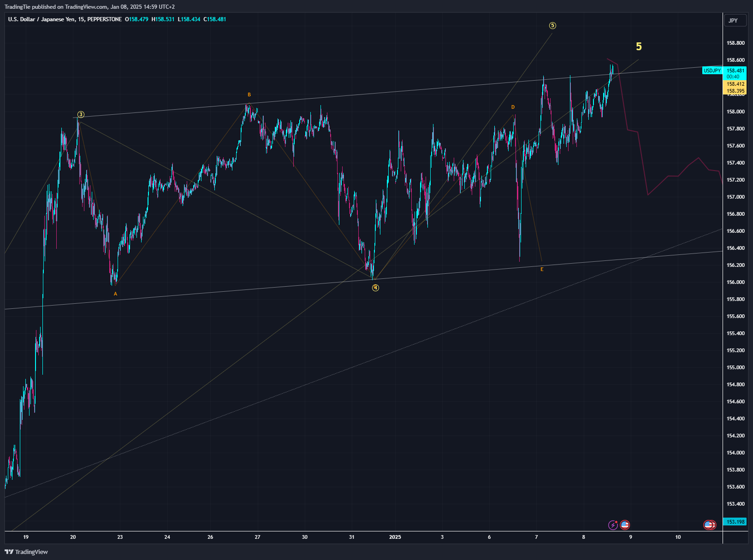The image size is (753, 560).
Task: Click date 10 on the time axis
Action: click(x=678, y=537)
